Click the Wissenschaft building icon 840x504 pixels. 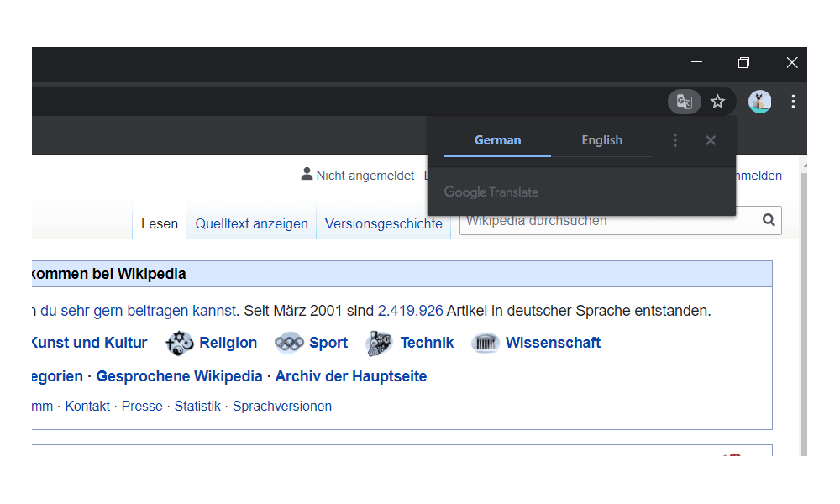(x=486, y=343)
